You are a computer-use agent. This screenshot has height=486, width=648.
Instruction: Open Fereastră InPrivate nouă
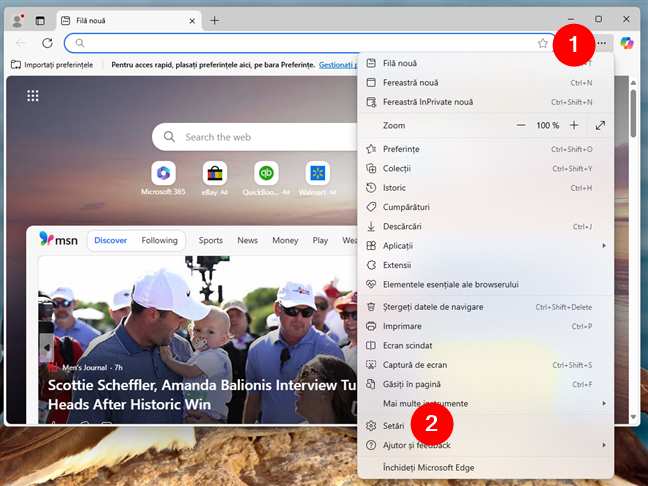[x=485, y=102]
